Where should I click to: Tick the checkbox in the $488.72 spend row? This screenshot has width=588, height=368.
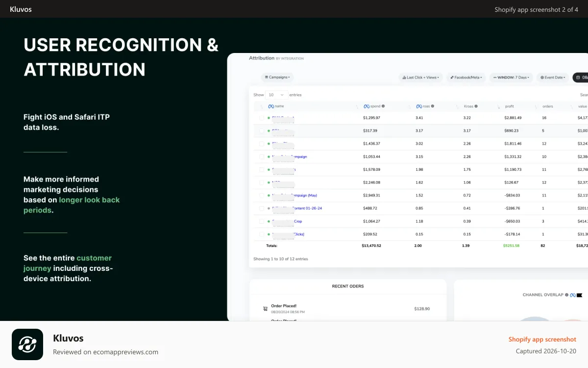click(x=262, y=209)
